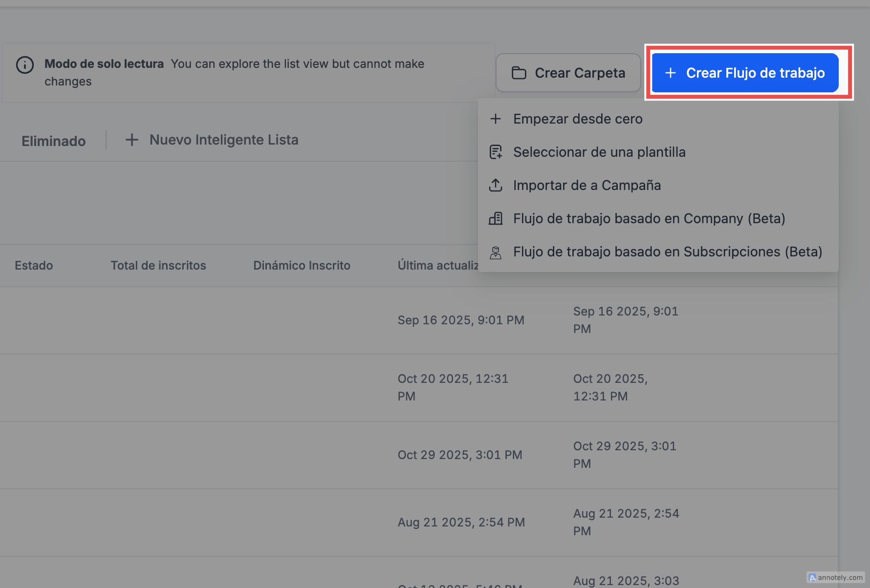870x588 pixels.
Task: Choose Seleccionar de una plantilla option
Action: [x=599, y=152]
